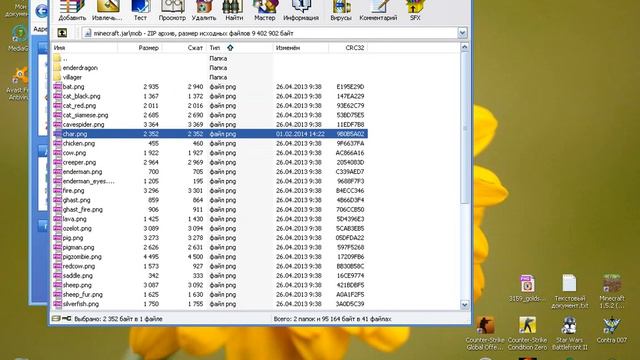Open the 3159_golds PNG desktop file
Screen dimensions: 640x360
527,288
